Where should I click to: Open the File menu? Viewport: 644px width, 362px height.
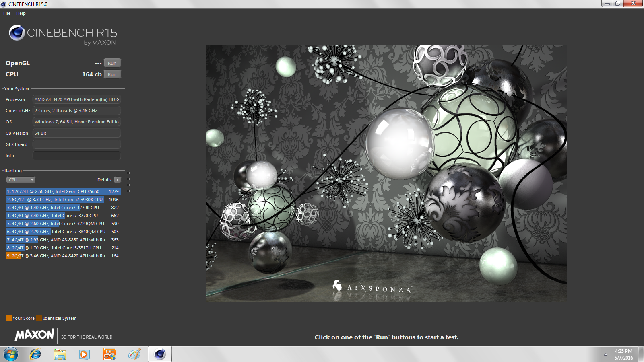[7, 13]
